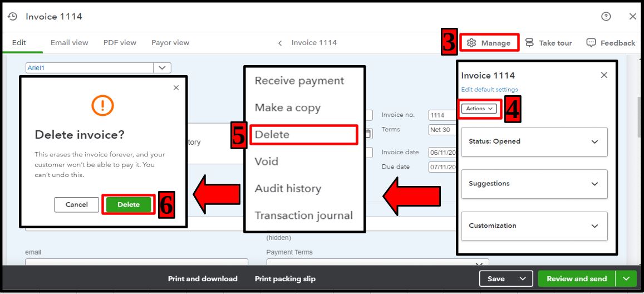The width and height of the screenshot is (644, 294).
Task: Switch to the Email view tab
Action: point(70,43)
